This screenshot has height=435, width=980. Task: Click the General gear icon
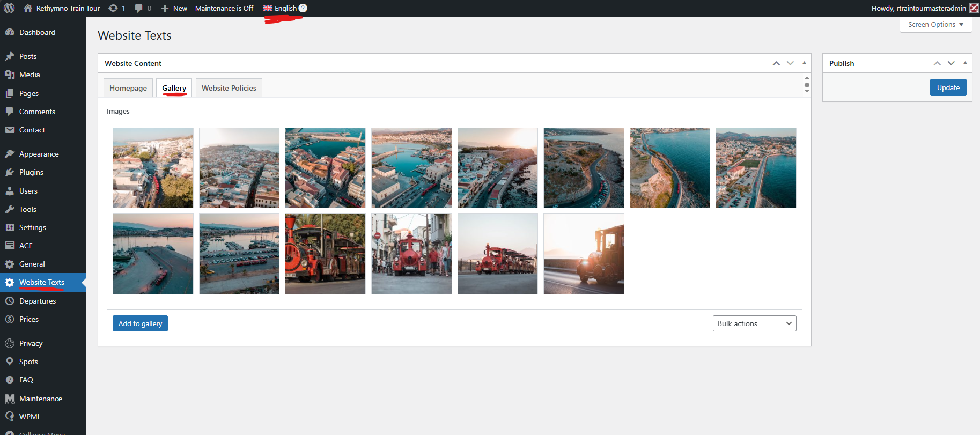(x=10, y=264)
